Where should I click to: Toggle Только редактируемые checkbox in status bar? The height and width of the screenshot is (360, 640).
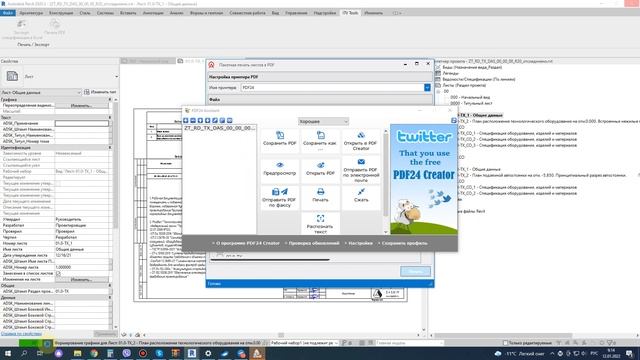tap(505, 343)
